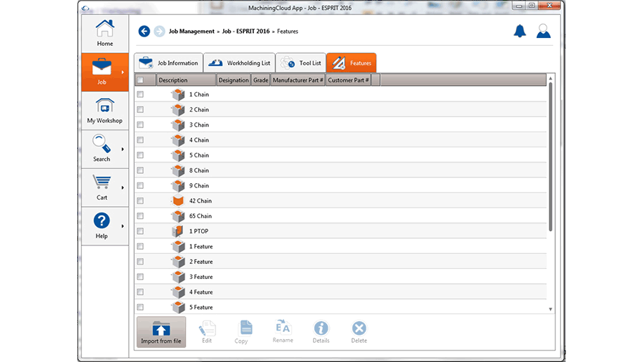Check the 1 PTOP row checkbox
This screenshot has height=362, width=644.
pos(140,231)
